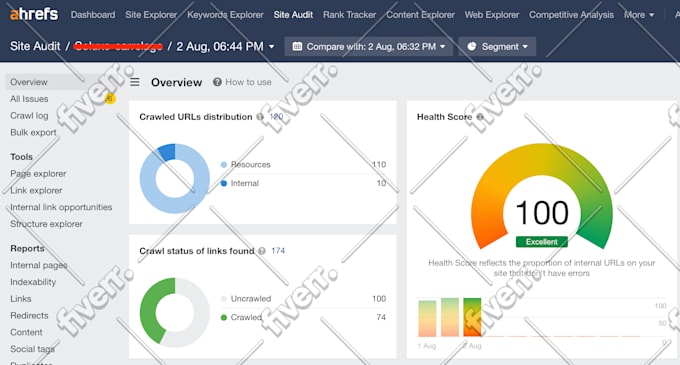
Task: Open the Social tags report
Action: [x=33, y=349]
